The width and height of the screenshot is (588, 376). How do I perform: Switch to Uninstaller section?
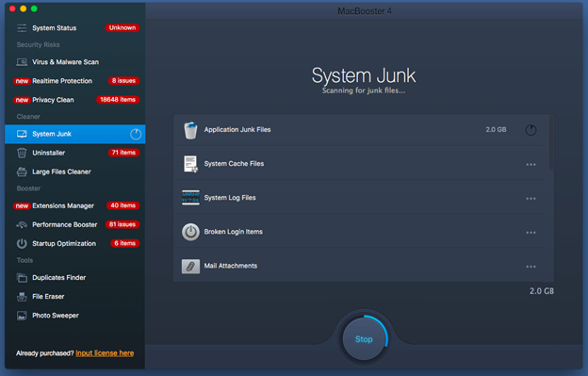[x=75, y=153]
